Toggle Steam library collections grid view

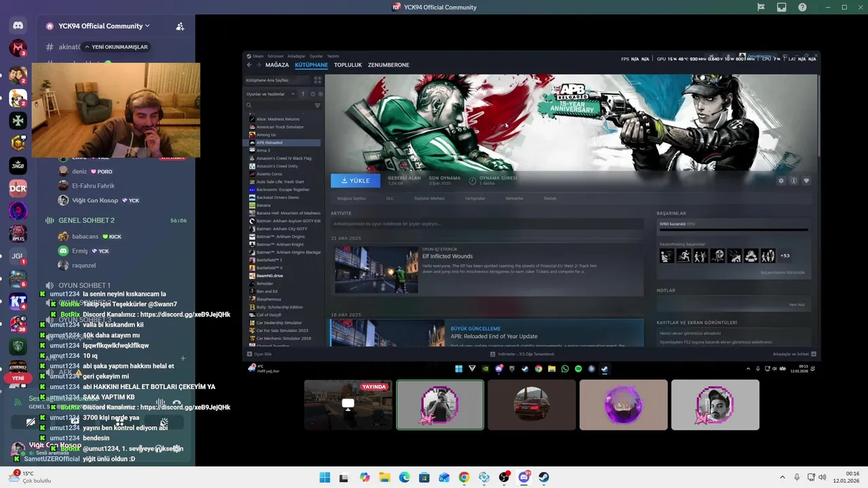(317, 80)
